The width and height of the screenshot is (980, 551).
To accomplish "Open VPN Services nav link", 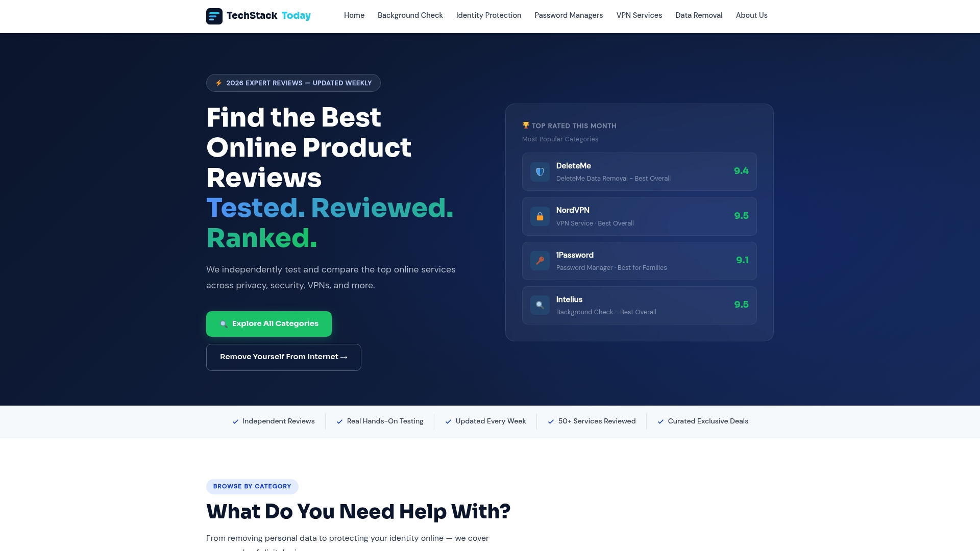I will pyautogui.click(x=639, y=15).
